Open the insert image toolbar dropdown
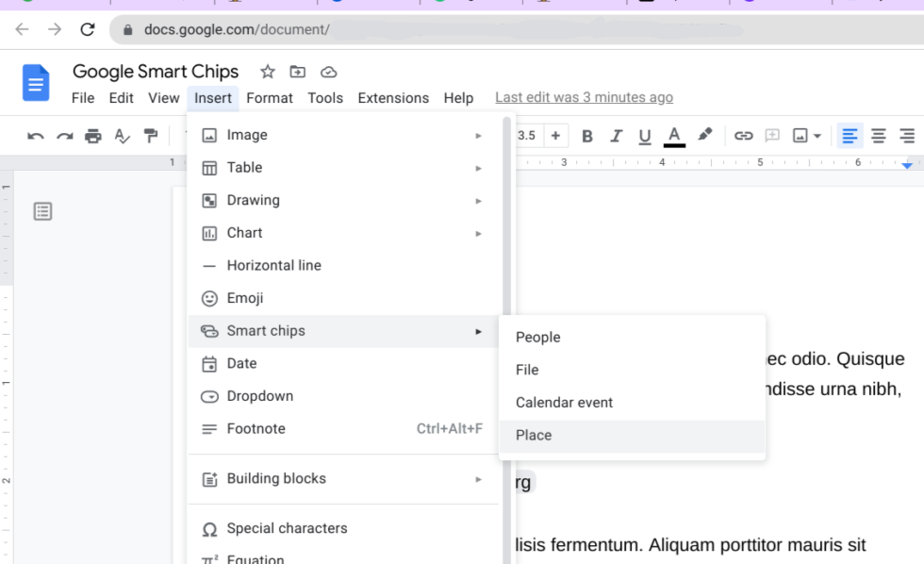Screen dimensions: 924x564 806,136
